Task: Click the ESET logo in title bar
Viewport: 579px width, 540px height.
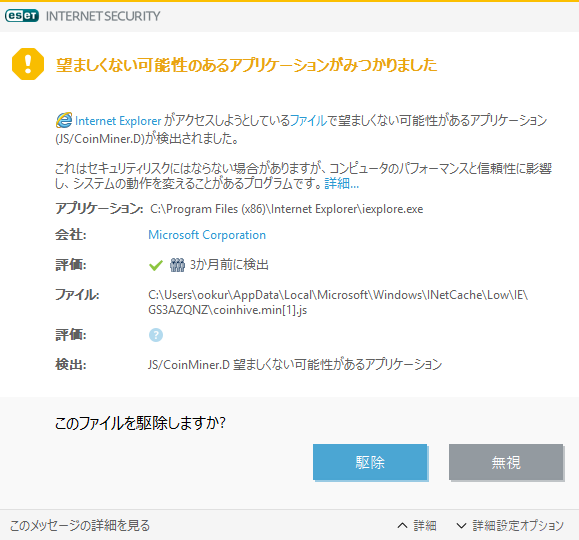Action: click(x=22, y=16)
